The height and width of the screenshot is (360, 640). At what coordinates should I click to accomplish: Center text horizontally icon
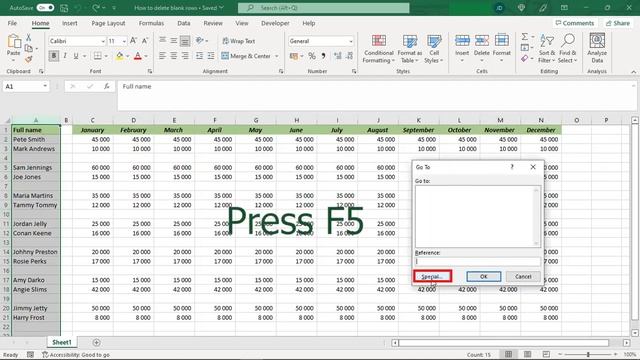pos(174,56)
